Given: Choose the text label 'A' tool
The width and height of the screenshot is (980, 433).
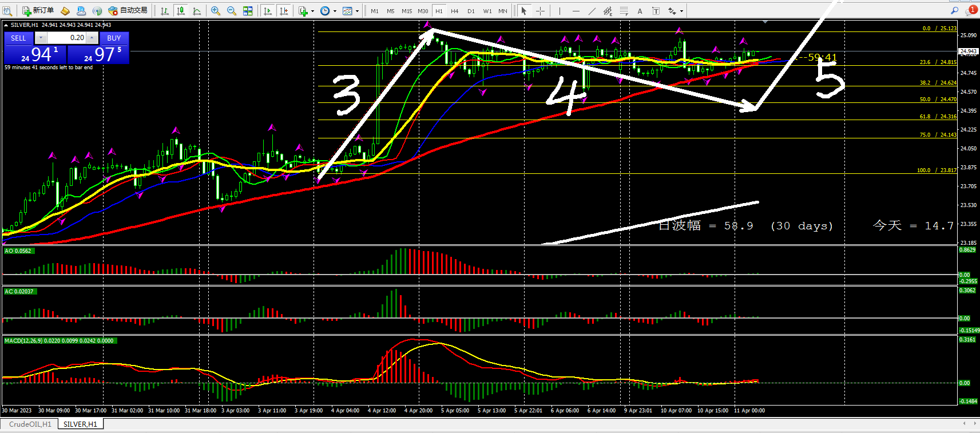Looking at the screenshot, I should click(640, 11).
